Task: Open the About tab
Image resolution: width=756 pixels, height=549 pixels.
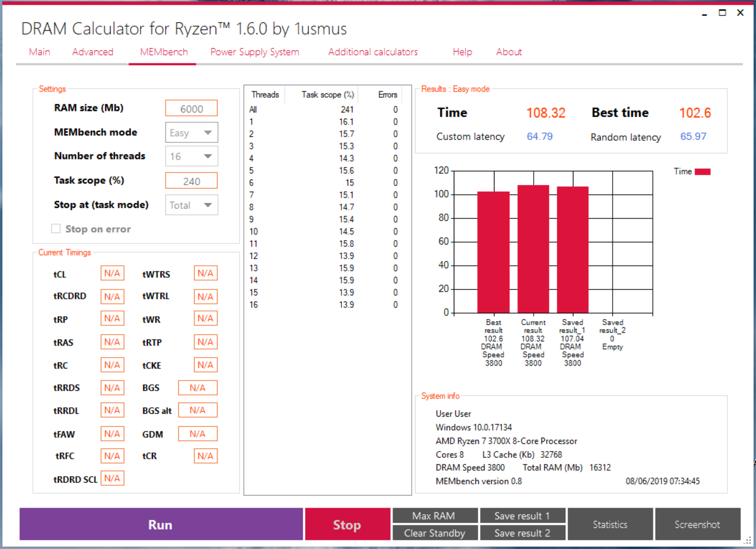Action: tap(509, 52)
